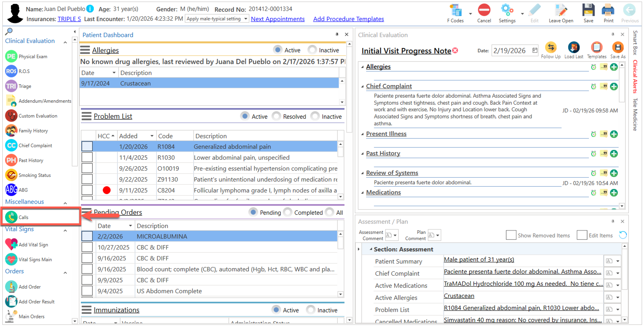Add entry to Chief Complaint with plus icon

614,87
